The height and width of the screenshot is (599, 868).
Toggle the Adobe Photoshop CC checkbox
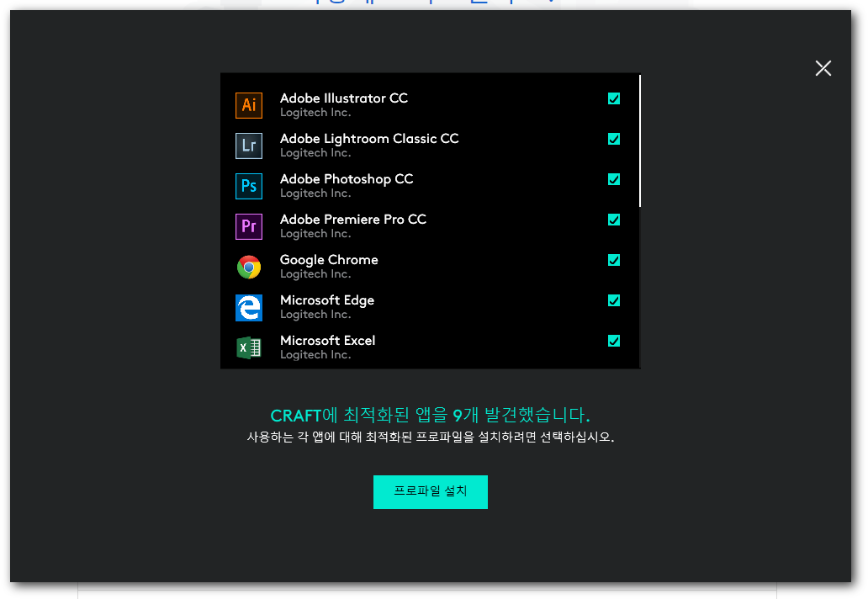point(613,179)
